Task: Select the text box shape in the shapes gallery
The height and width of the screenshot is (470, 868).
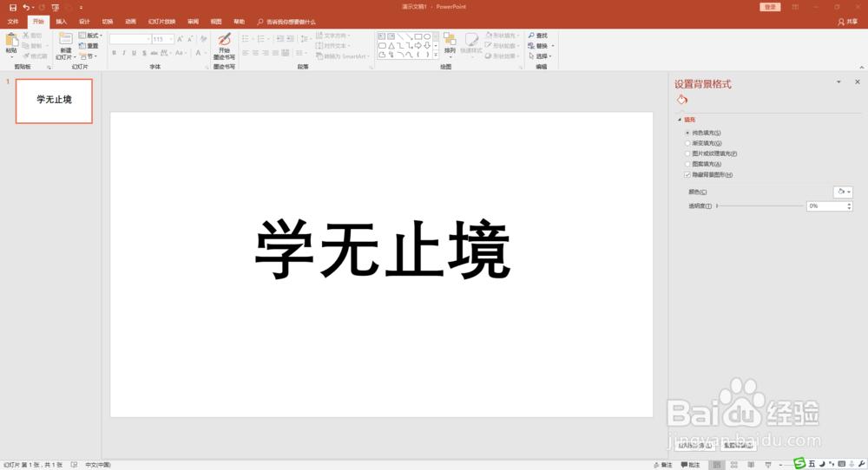Action: coord(382,37)
